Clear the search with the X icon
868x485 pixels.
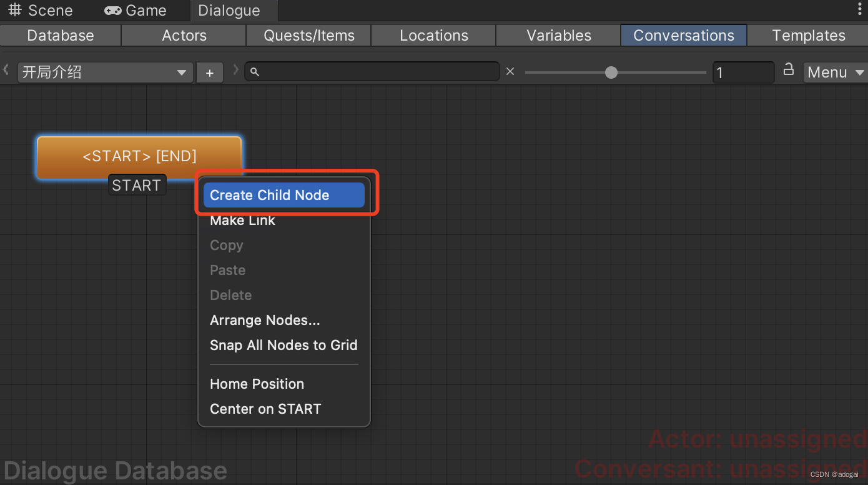coord(510,71)
